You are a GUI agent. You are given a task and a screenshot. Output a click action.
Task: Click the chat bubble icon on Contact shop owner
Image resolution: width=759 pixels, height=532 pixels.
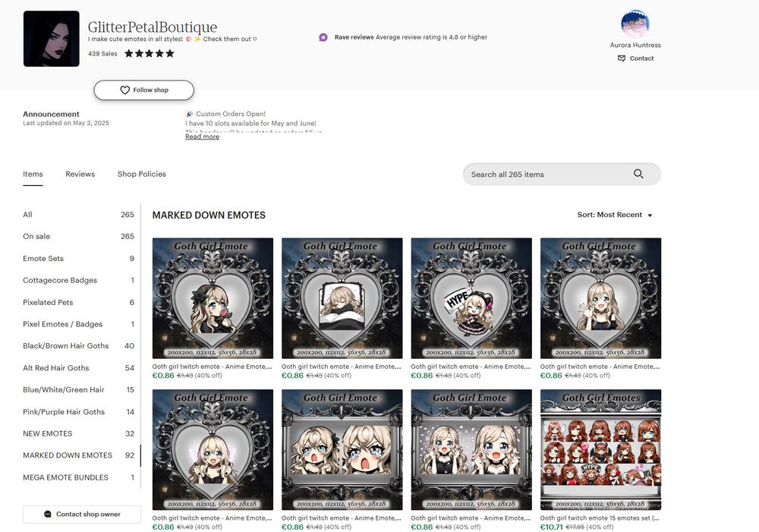[47, 514]
